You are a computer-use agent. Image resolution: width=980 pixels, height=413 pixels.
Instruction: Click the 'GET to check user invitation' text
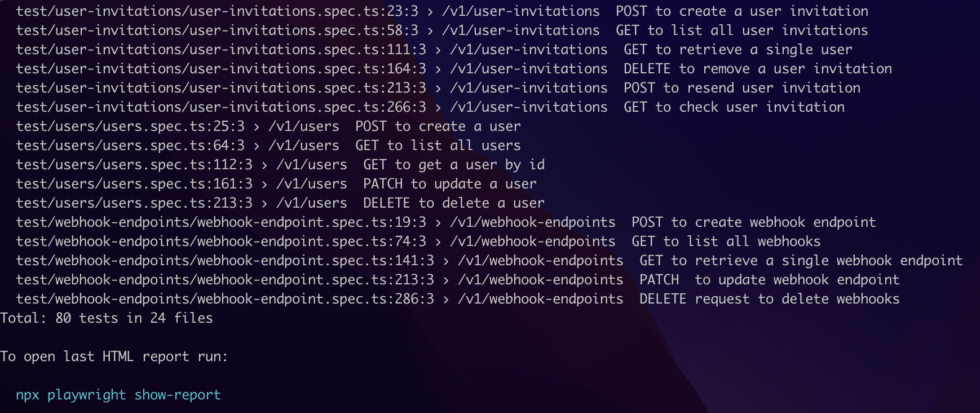coord(734,107)
